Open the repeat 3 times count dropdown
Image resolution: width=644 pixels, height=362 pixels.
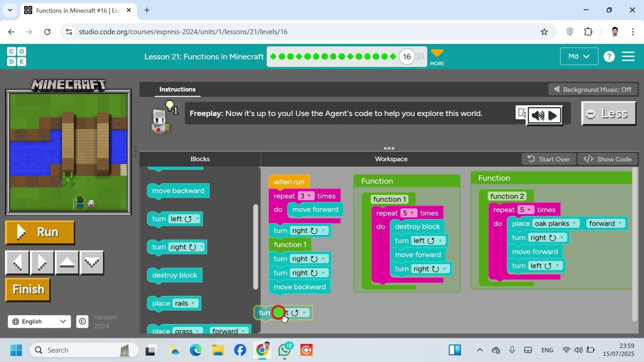click(306, 196)
